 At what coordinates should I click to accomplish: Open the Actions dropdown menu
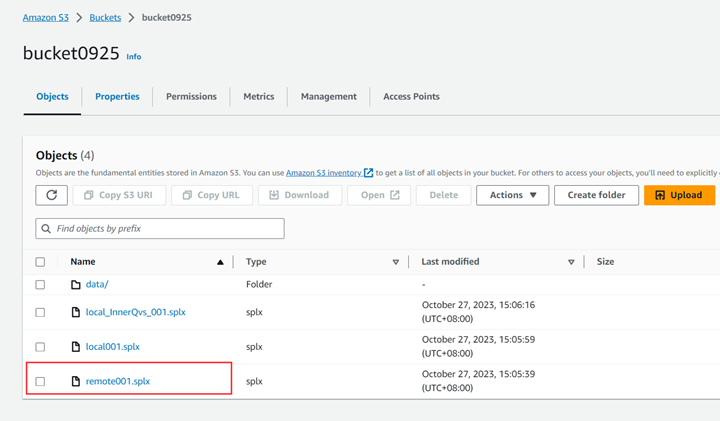(512, 195)
